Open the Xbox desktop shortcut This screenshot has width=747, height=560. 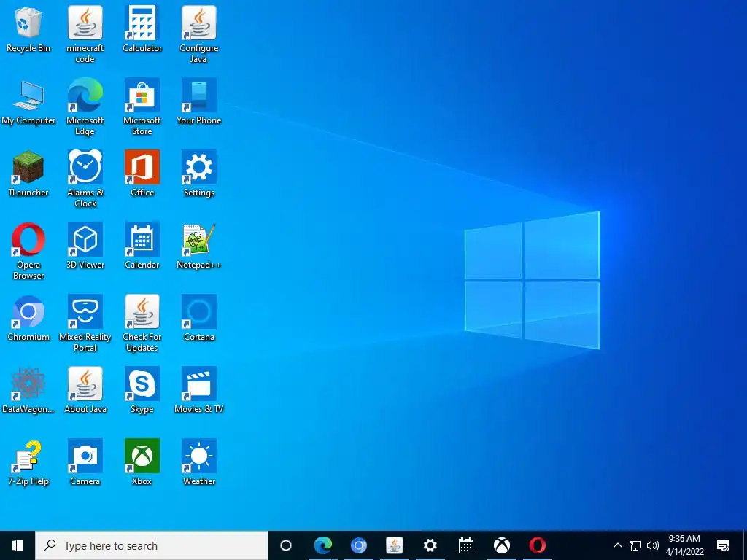(142, 463)
